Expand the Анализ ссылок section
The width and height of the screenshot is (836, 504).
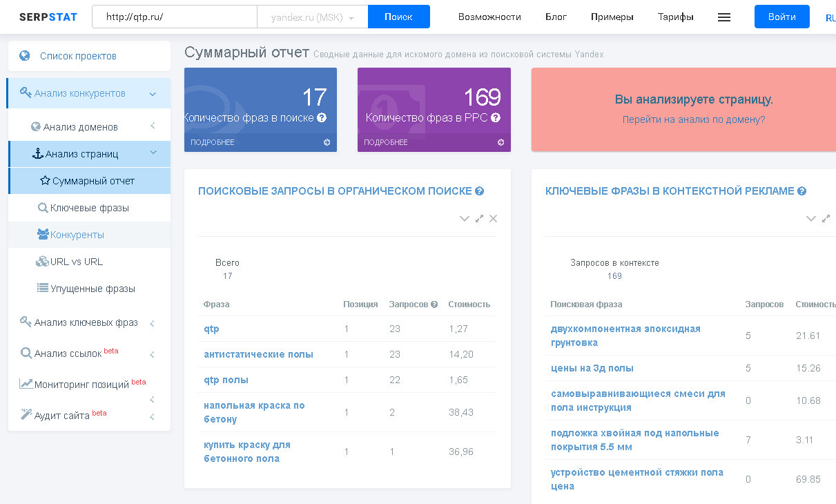point(153,355)
